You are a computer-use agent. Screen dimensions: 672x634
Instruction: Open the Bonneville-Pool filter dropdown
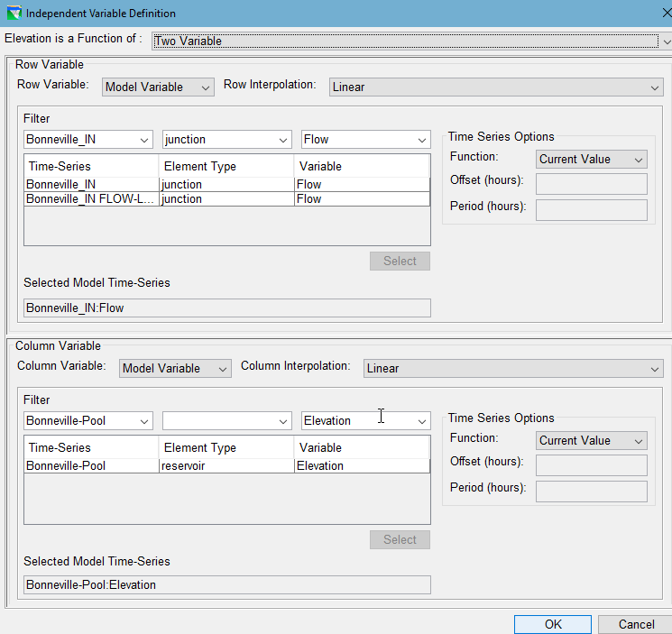click(88, 421)
